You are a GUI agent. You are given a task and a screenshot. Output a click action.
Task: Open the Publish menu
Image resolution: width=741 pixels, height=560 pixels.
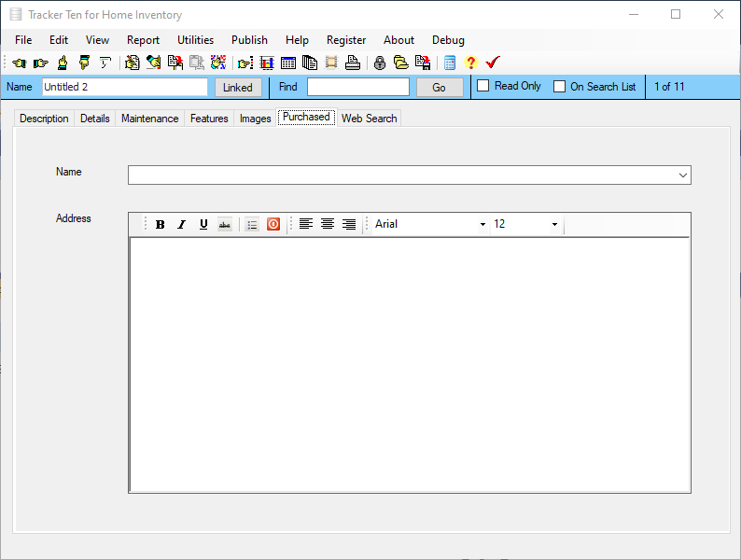point(249,40)
